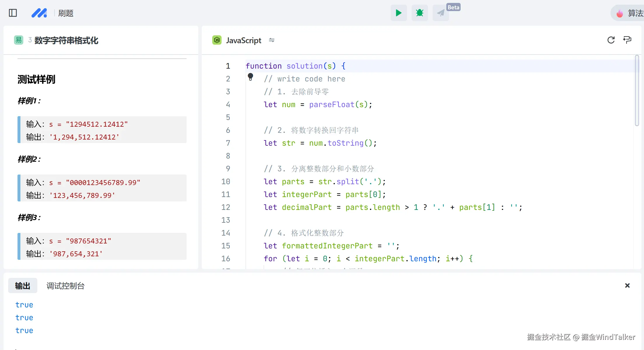Click line number 16 in gutter

point(226,259)
